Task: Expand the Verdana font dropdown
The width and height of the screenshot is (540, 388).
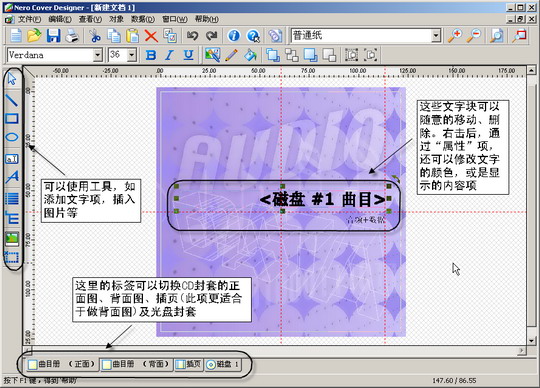Action: click(x=98, y=55)
